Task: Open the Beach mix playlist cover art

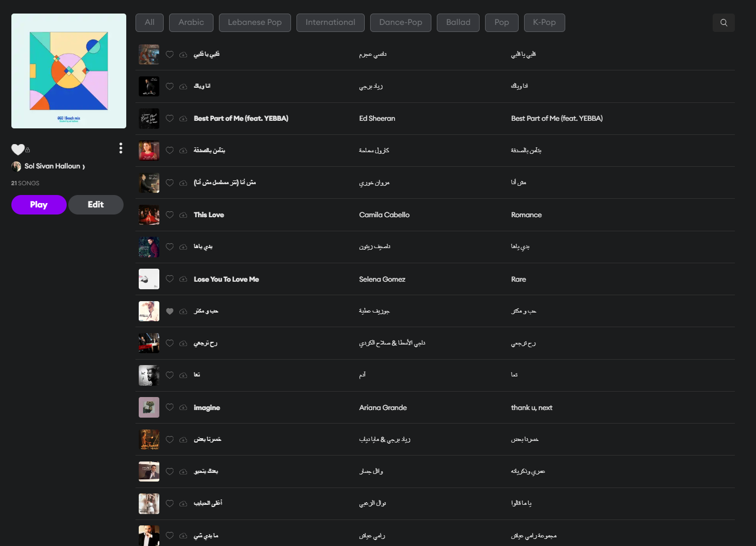Action: (x=69, y=71)
